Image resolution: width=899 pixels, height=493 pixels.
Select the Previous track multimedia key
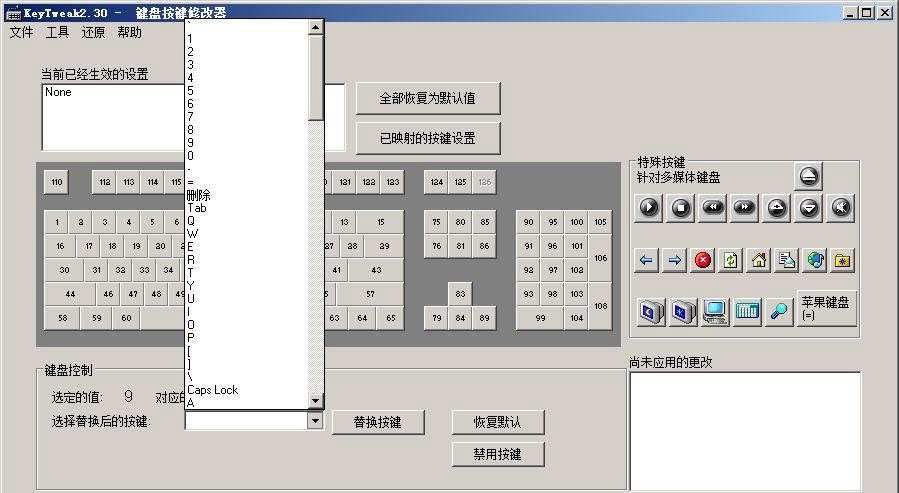(x=713, y=208)
